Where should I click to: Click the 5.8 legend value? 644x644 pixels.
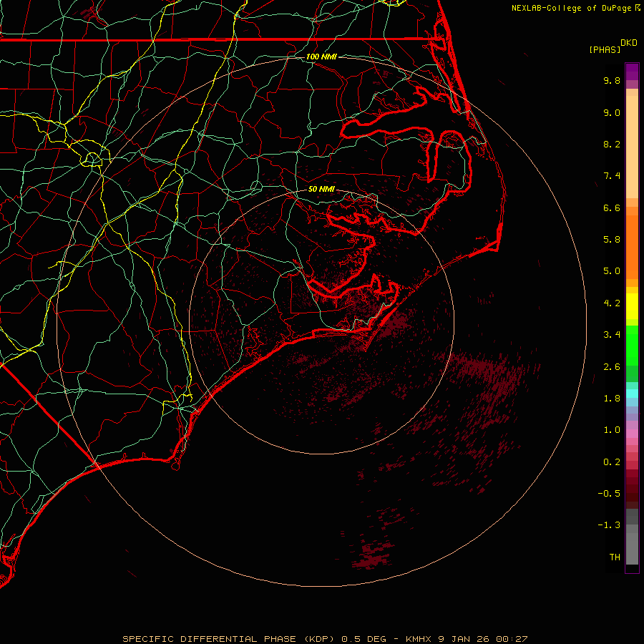click(x=612, y=240)
